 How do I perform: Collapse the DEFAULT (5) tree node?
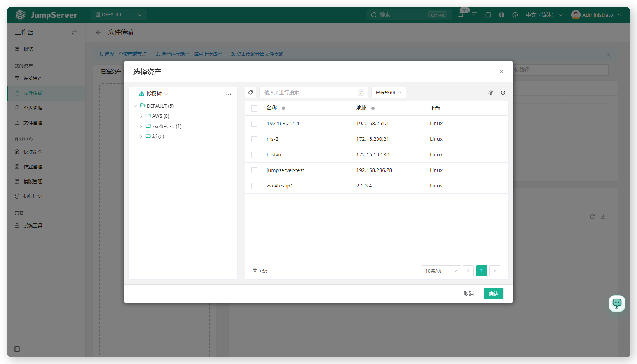point(135,106)
